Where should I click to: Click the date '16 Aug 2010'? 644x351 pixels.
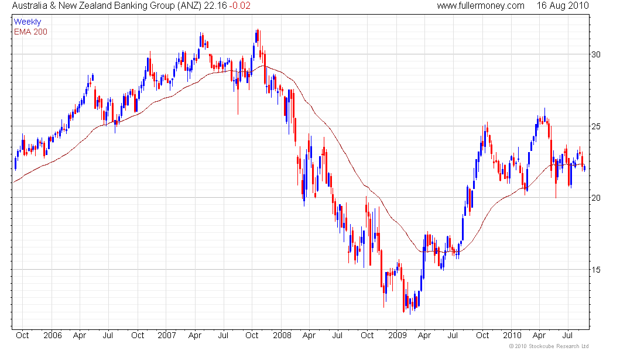563,6
